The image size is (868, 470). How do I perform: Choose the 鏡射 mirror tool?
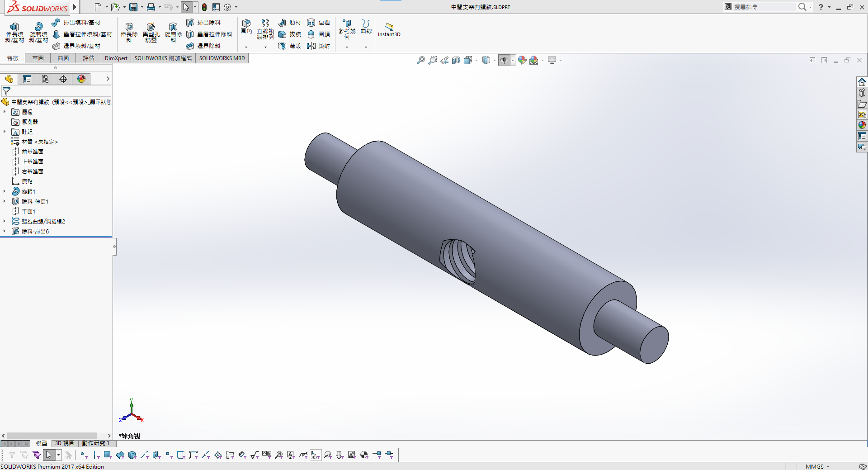tap(318, 46)
